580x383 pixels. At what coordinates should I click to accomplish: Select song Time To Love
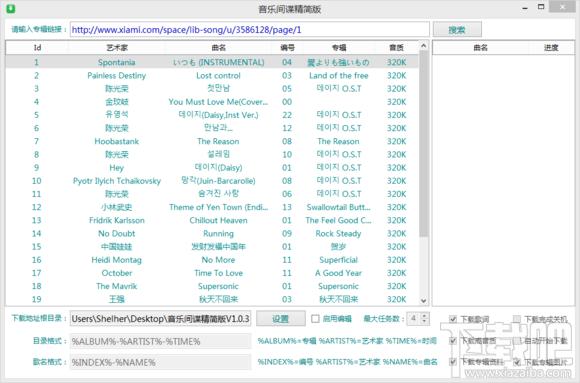(218, 273)
